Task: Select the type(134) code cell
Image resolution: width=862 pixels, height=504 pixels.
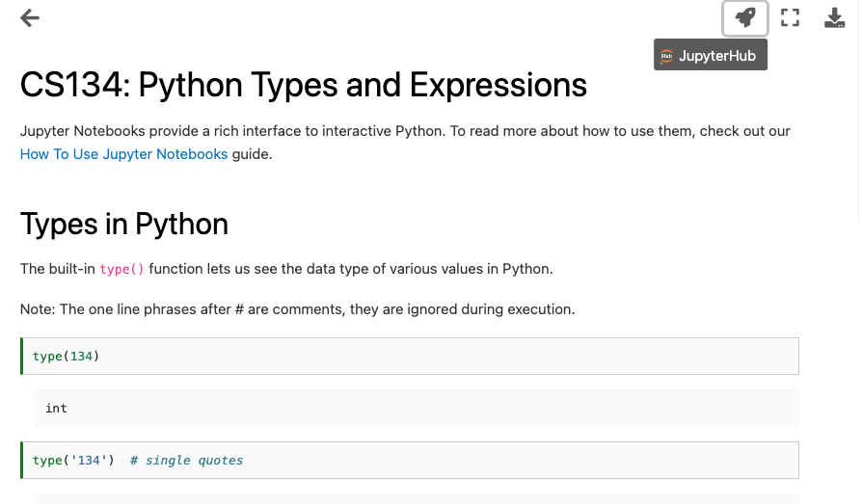Action: 410,357
